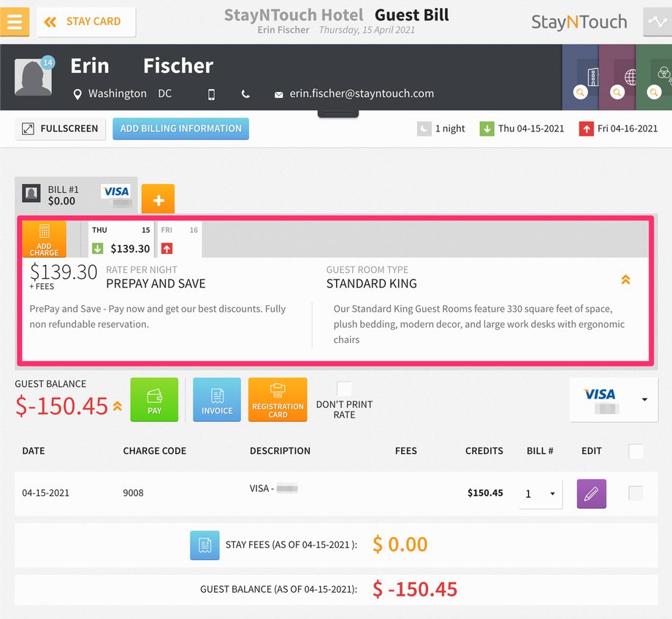Go back to Stay Card
The image size is (672, 619).
(86, 22)
